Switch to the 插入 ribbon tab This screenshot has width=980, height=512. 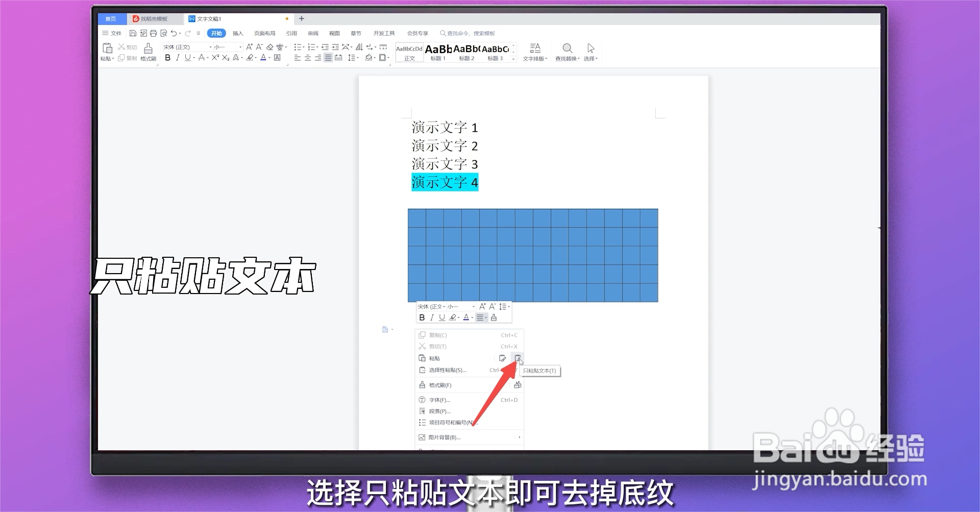[238, 33]
